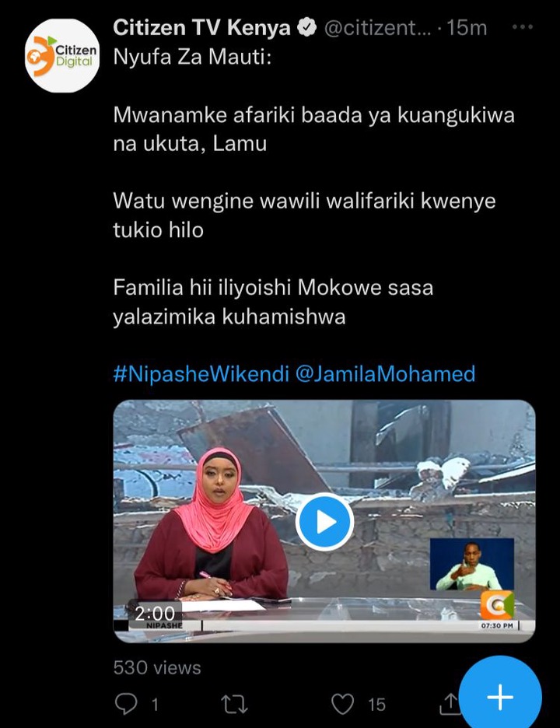The image size is (560, 728).
Task: Tap the like count 15
Action: [376, 705]
